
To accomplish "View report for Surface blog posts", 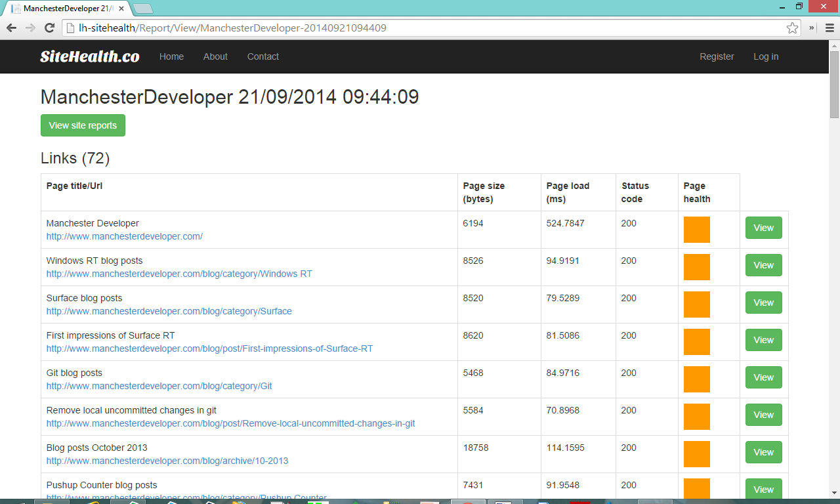I will tap(764, 303).
